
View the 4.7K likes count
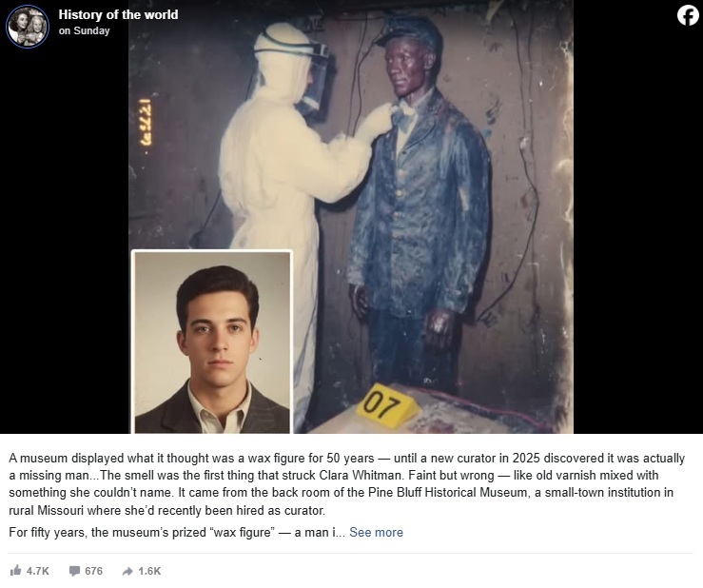click(x=38, y=571)
